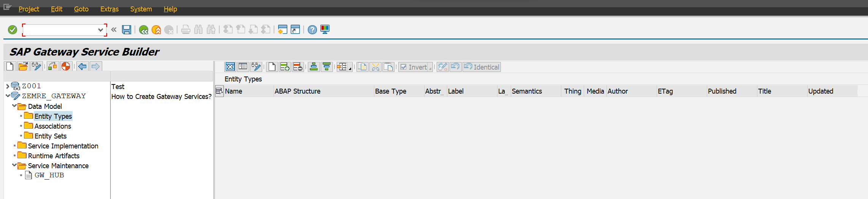Collapse the Data Model folder

(x=14, y=106)
